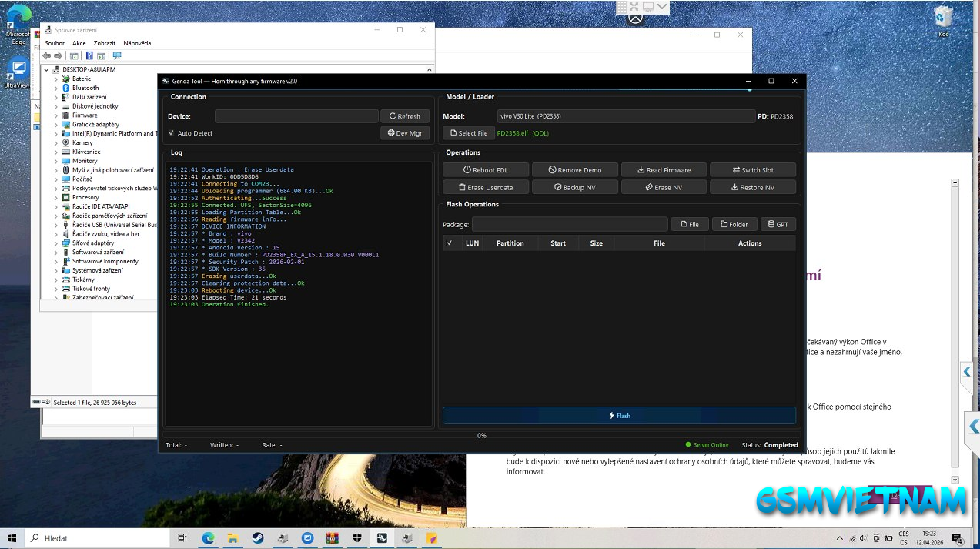Click Backup NV button
The image size is (980, 549).
[574, 187]
